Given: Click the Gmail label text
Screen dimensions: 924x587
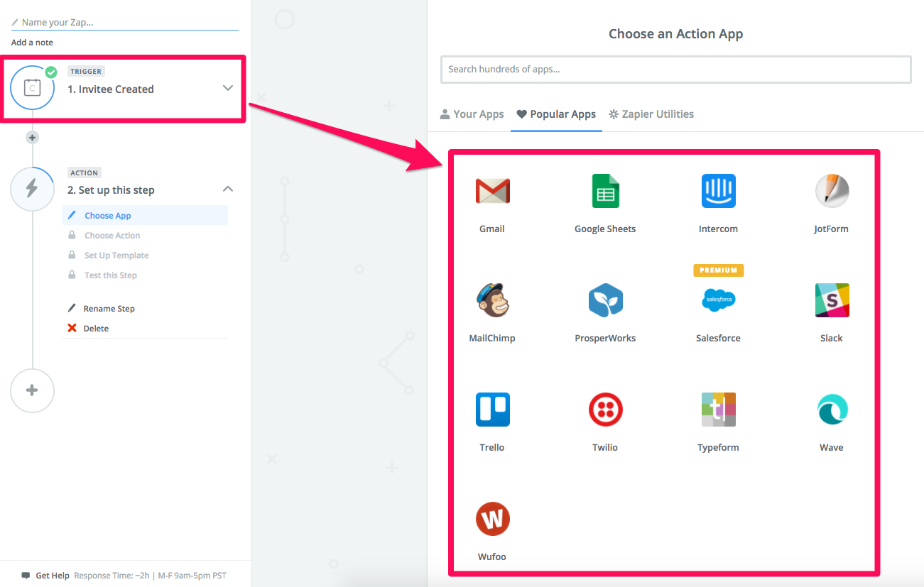Looking at the screenshot, I should tap(492, 229).
